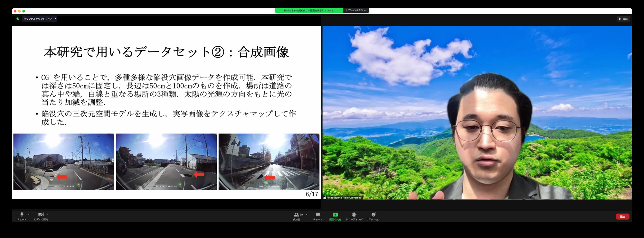Start recording the meeting
The height and width of the screenshot is (238, 644).
click(x=354, y=215)
